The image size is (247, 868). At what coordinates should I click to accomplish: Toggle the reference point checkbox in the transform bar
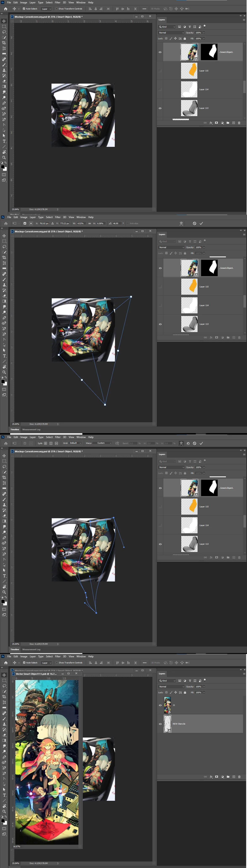25,223
